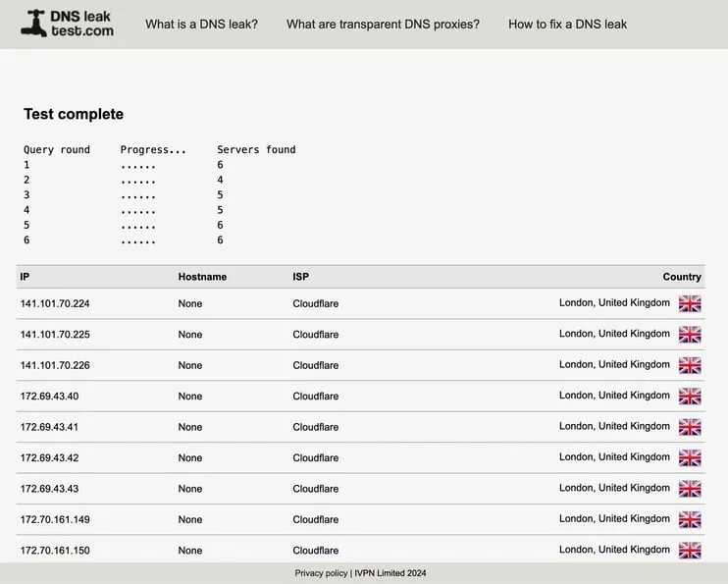Screen dimensions: 728x584
Task: Open 'What is a DNS leak?' link
Action: pos(201,25)
